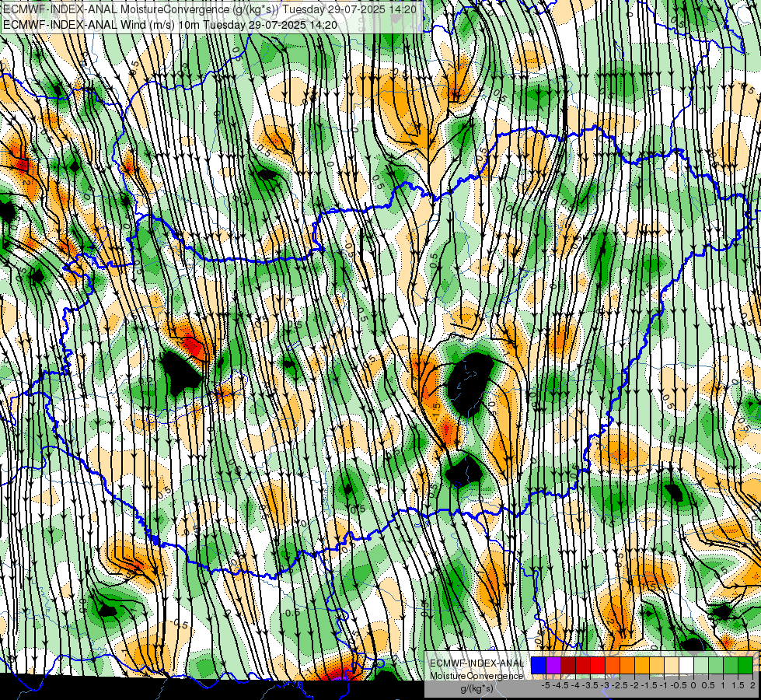The height and width of the screenshot is (700, 761).
Task: Pick the bright red swatch between -3.5 and -3
Action: pos(598,665)
